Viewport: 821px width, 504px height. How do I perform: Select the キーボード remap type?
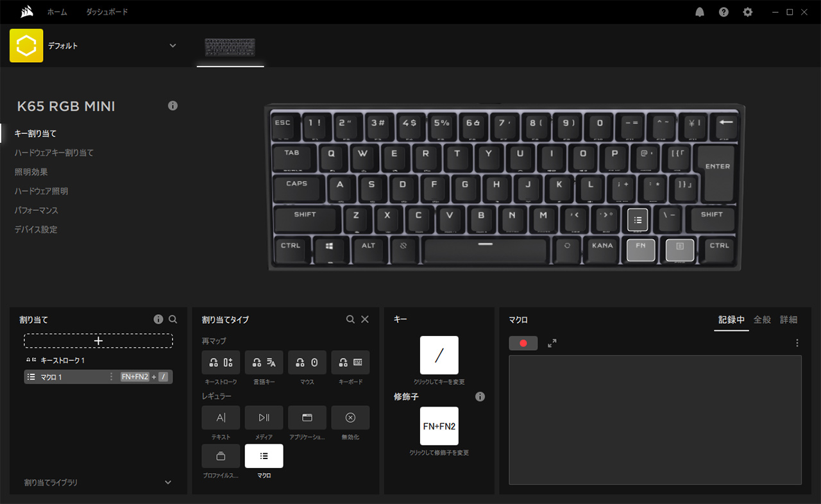tap(350, 362)
